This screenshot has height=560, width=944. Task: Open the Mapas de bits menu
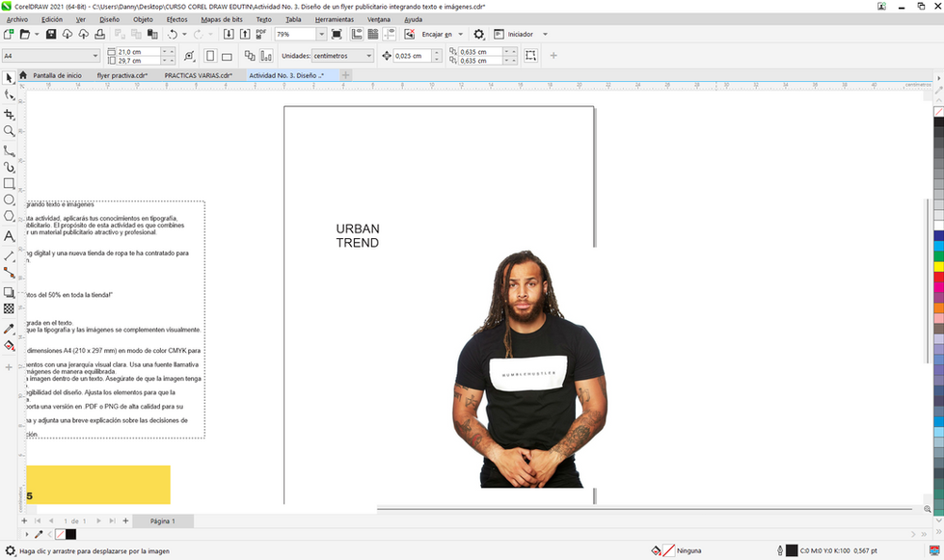[222, 19]
